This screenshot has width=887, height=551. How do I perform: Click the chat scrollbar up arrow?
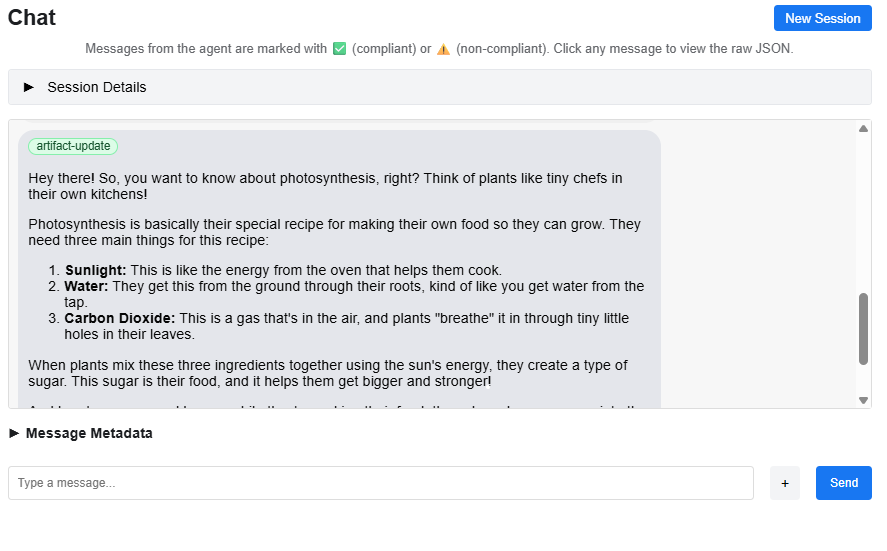[x=864, y=128]
